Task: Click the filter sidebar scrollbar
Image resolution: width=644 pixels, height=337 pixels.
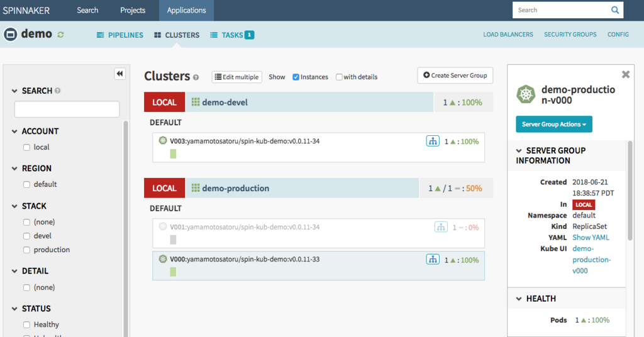Action: 126,228
